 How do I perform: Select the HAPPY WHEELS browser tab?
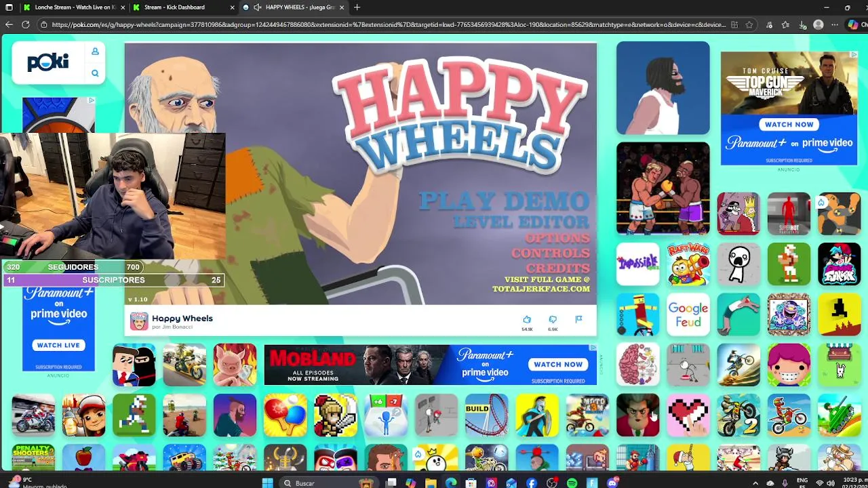pyautogui.click(x=293, y=7)
